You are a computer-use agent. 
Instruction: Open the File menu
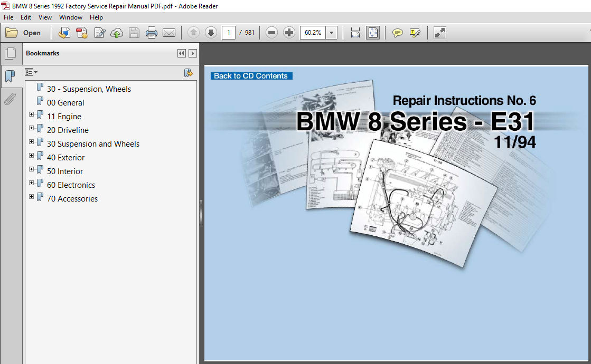click(x=8, y=17)
